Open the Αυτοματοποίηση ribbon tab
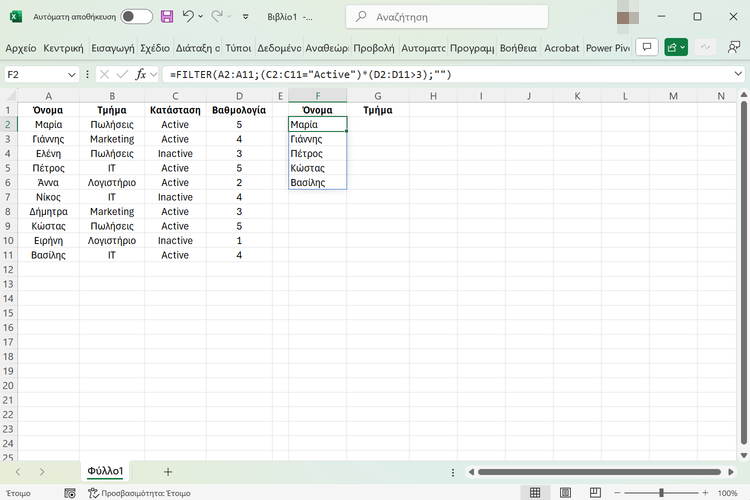Viewport: 750px width, 500px height. coord(423,48)
